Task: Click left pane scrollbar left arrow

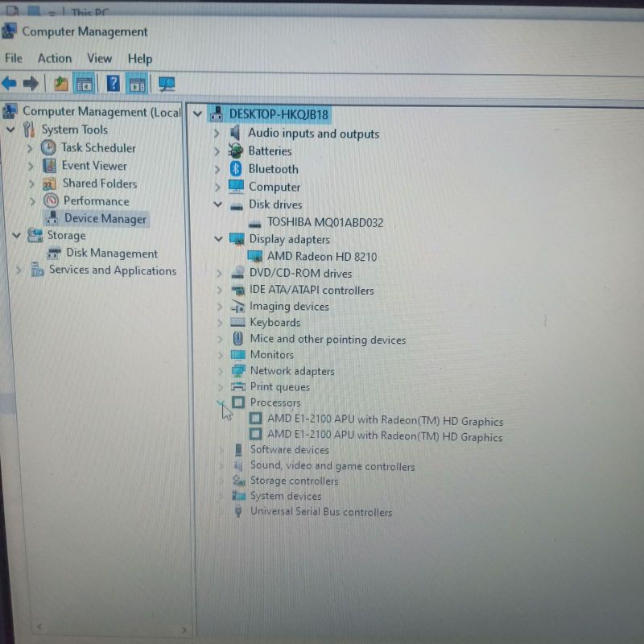Action: coord(39,626)
